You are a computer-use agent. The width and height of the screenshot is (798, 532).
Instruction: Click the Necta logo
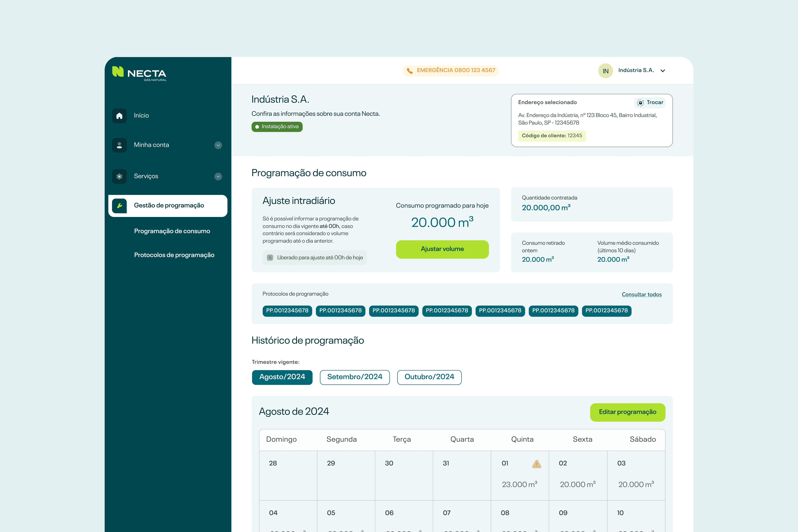click(139, 73)
